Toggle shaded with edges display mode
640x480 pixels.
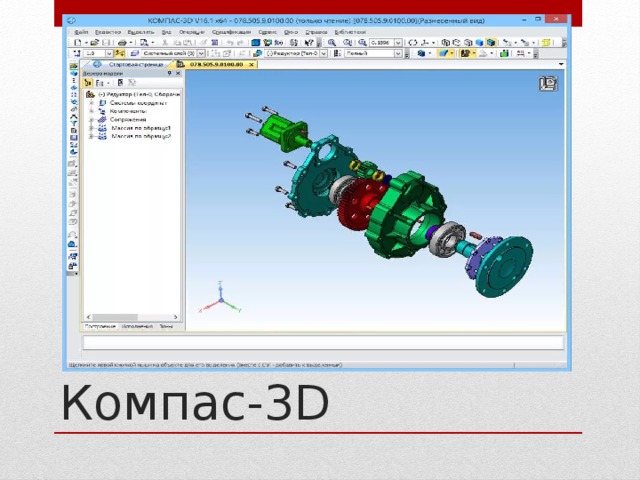point(491,42)
